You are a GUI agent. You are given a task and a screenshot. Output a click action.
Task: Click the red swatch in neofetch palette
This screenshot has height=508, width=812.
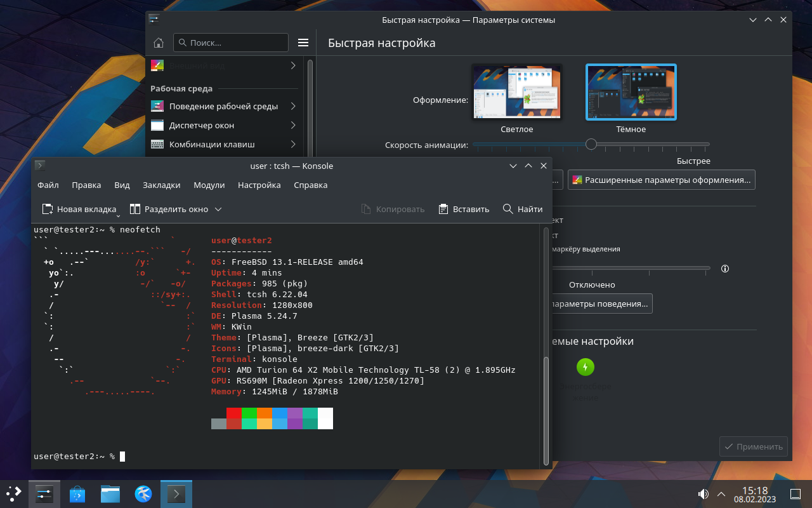point(234,413)
